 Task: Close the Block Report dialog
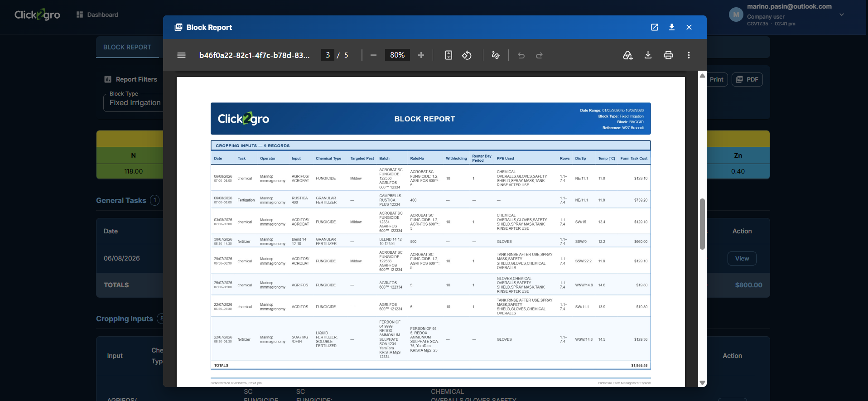click(x=689, y=27)
